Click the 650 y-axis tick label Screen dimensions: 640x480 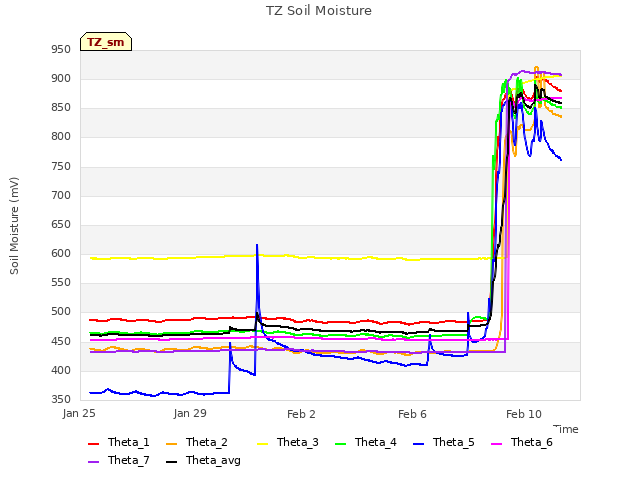pos(61,224)
